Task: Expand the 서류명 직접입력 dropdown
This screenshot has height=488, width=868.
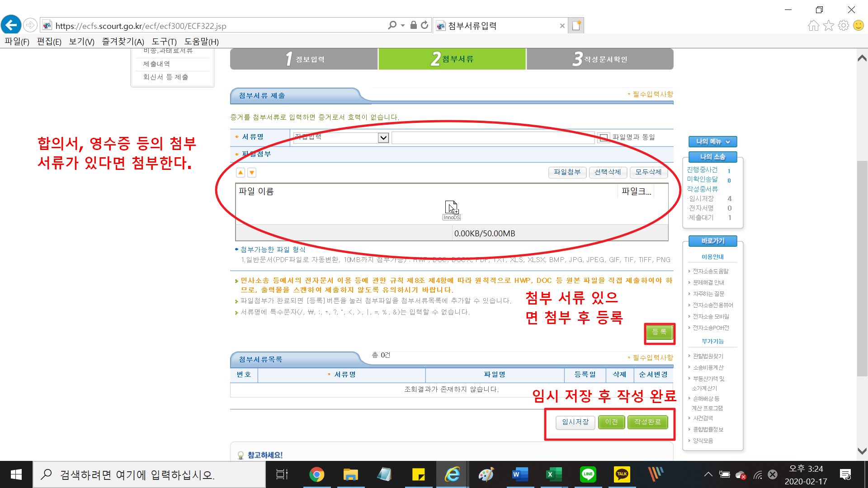Action: pyautogui.click(x=383, y=137)
